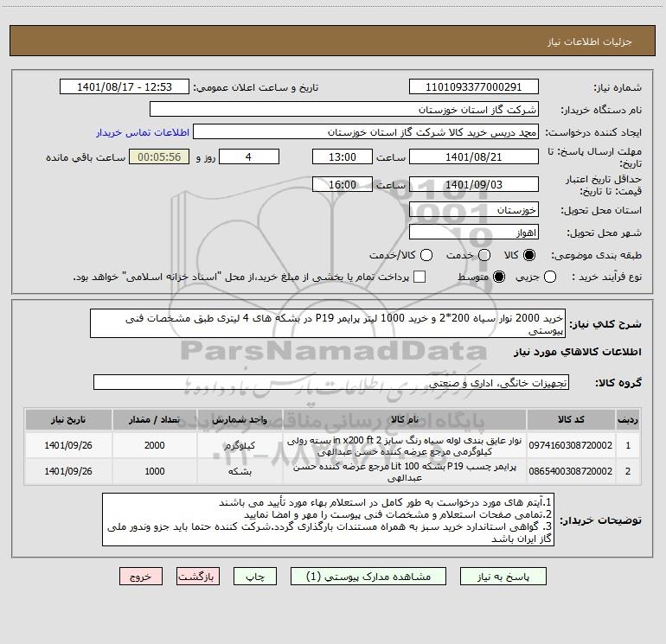Select the کالا/خدمت radio button
The width and height of the screenshot is (666, 644).
(426, 255)
